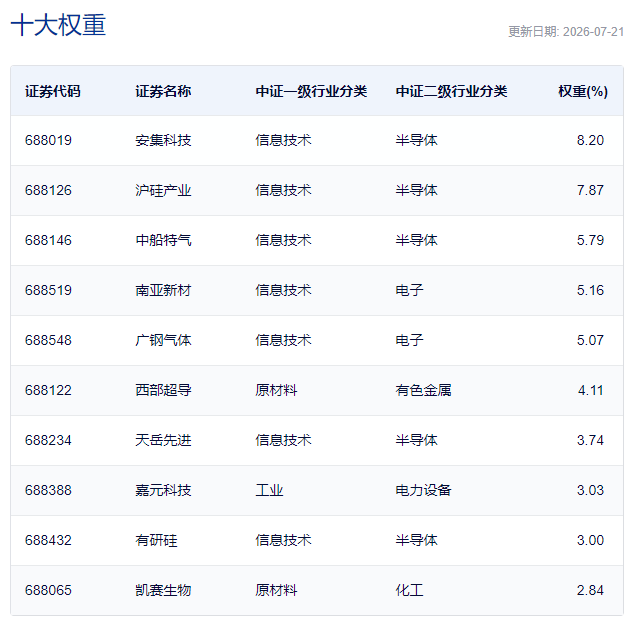The width and height of the screenshot is (632, 619).
Task: Select stock name 有研硅
Action: tap(156, 540)
